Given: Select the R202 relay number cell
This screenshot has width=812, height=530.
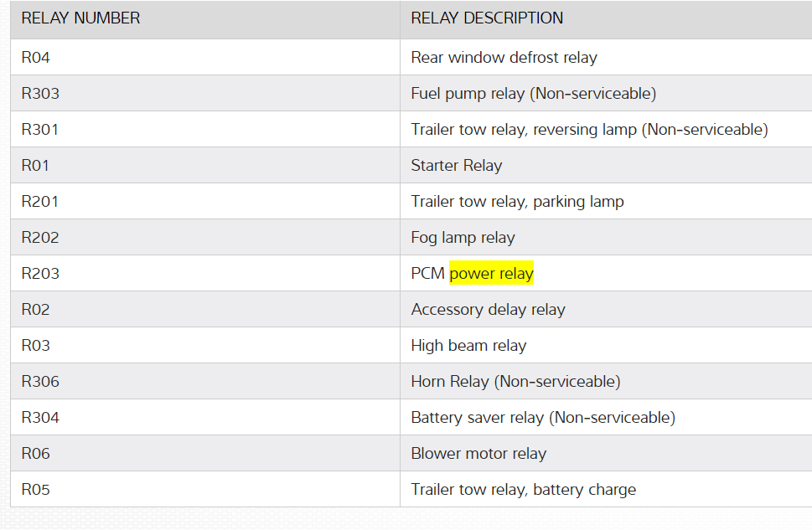Looking at the screenshot, I should [40, 238].
